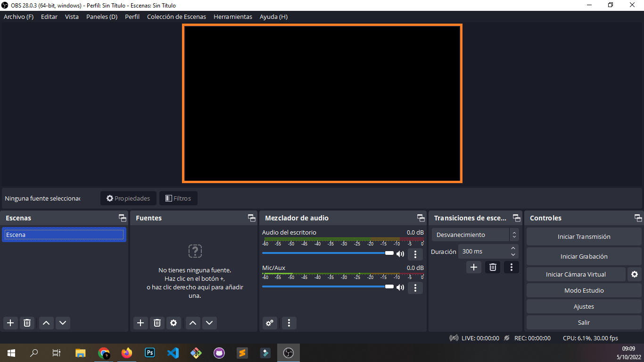Screen dimensions: 644x362
Task: Move source up with the arrow icon
Action: pos(192,323)
